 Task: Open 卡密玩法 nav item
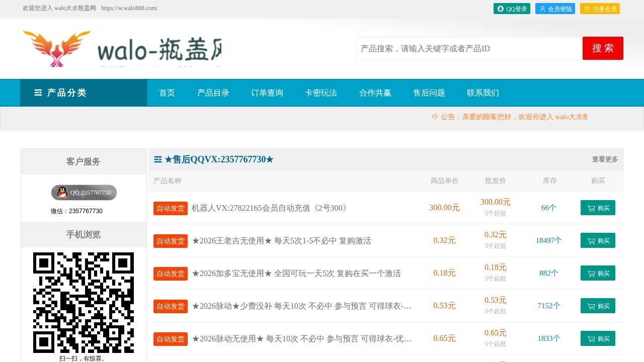pyautogui.click(x=321, y=93)
